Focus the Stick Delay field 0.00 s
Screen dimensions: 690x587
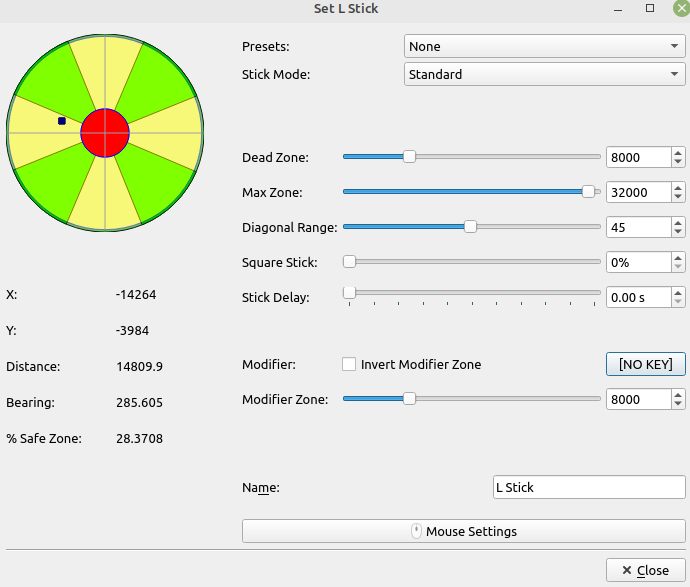click(x=639, y=298)
